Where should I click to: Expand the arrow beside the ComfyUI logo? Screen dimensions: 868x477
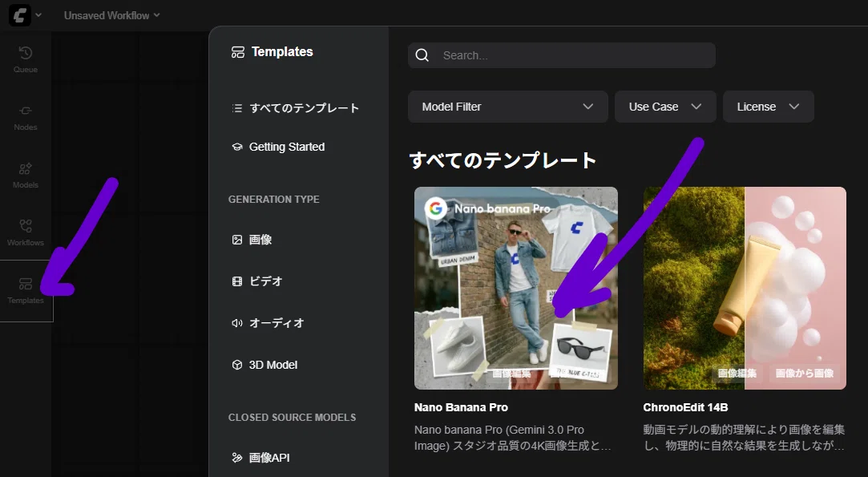click(x=38, y=15)
